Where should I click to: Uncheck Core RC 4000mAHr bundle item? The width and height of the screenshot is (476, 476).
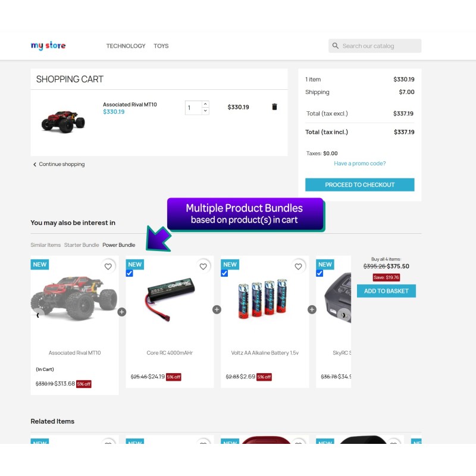click(x=129, y=273)
